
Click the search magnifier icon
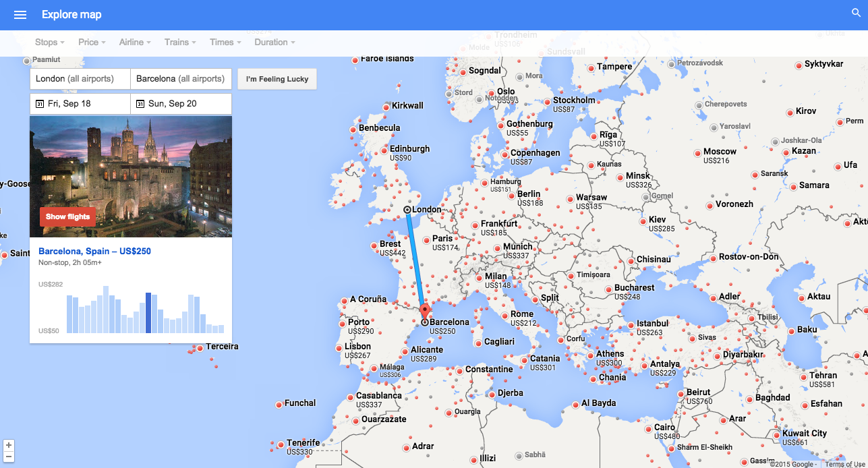857,13
